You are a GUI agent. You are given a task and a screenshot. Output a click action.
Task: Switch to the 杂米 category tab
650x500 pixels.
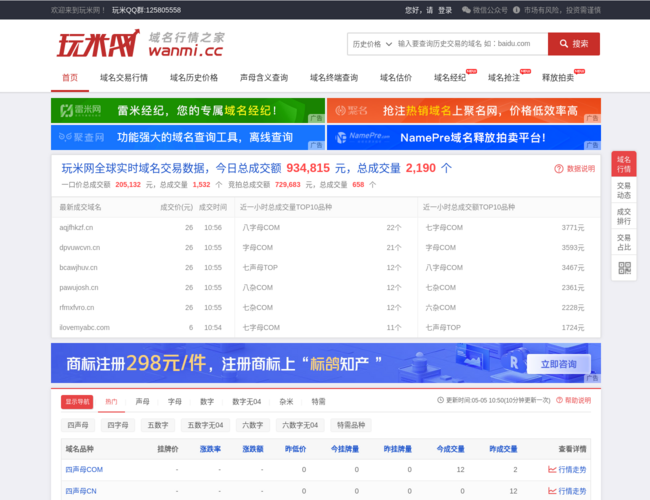pyautogui.click(x=286, y=402)
